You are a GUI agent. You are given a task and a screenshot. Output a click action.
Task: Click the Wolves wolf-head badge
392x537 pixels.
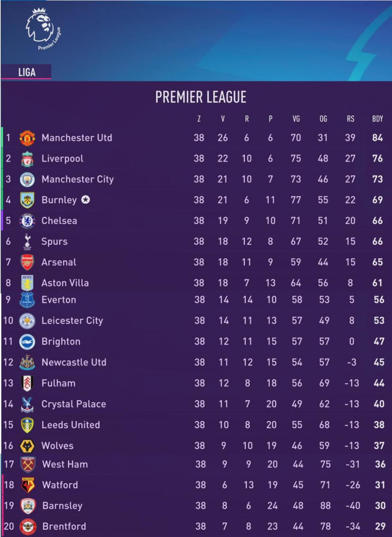(27, 446)
